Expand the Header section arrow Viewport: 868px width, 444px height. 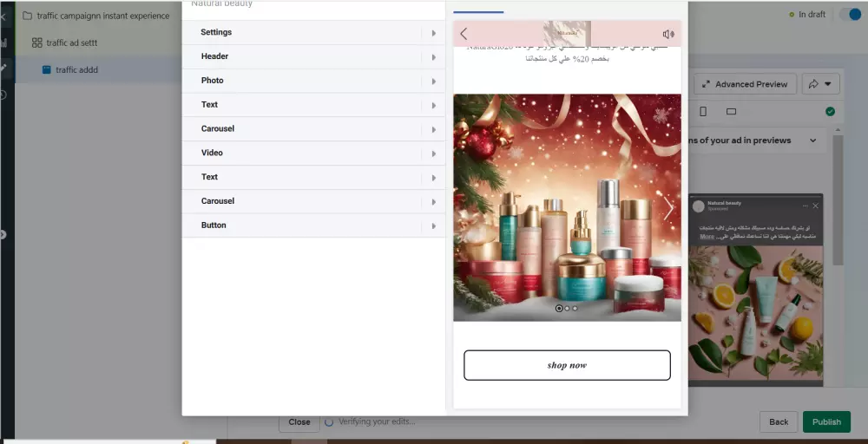tap(433, 57)
